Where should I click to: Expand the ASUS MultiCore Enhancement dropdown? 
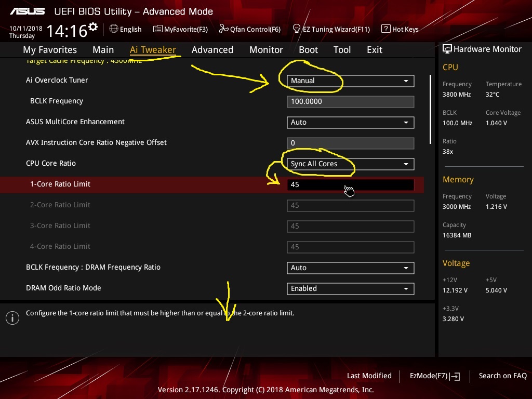(351, 123)
